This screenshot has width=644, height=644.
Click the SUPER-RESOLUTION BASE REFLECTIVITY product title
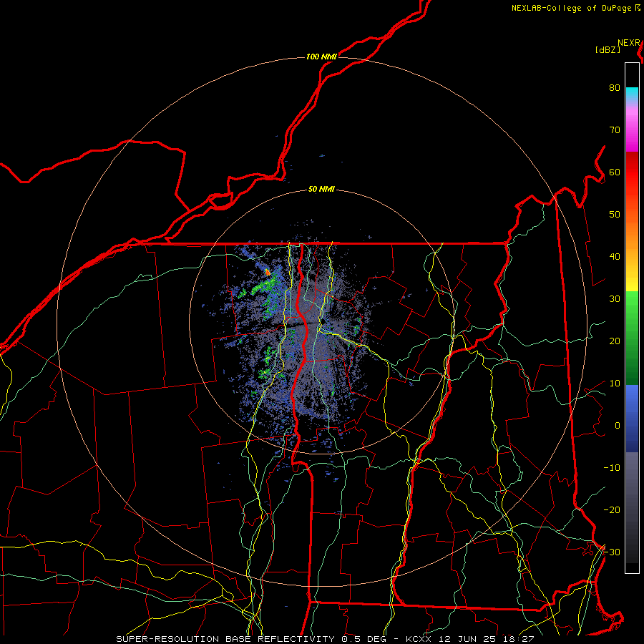[225, 639]
